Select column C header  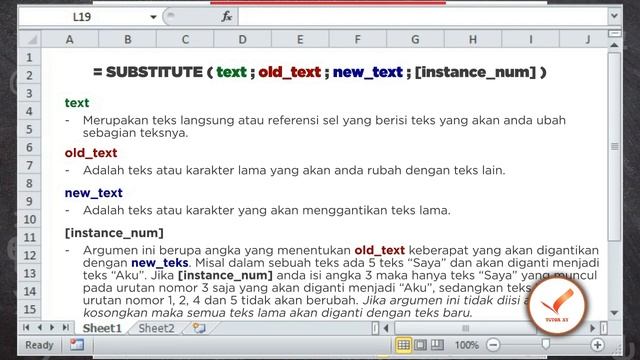[x=185, y=40]
